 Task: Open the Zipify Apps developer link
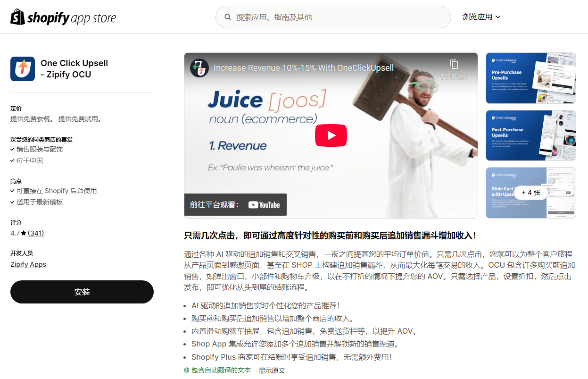coord(28,264)
